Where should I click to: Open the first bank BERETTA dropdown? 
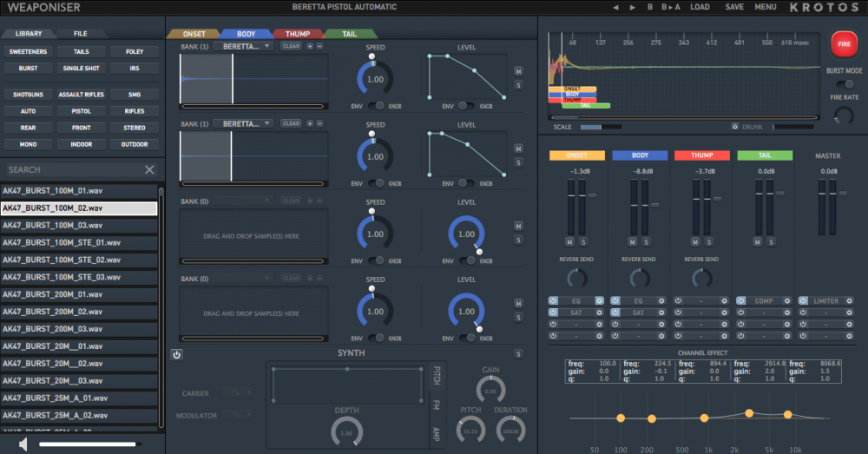(x=243, y=47)
